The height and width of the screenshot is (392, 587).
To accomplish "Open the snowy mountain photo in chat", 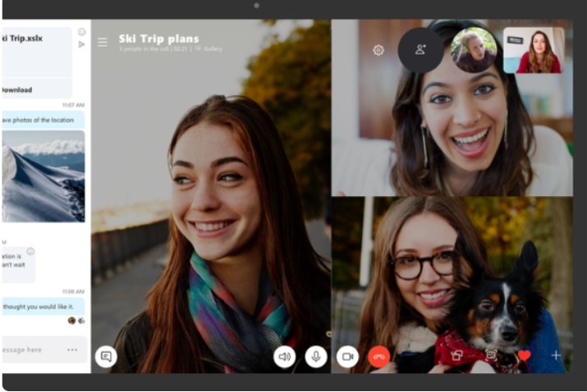I will tap(43, 175).
